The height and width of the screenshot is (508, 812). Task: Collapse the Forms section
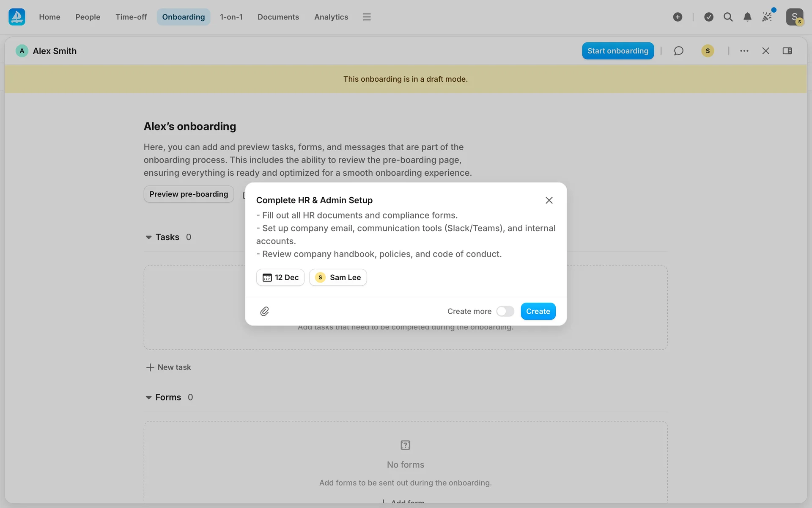pyautogui.click(x=148, y=398)
